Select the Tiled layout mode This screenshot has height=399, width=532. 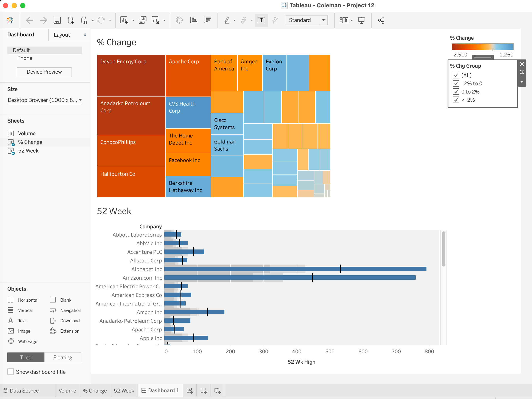point(26,358)
